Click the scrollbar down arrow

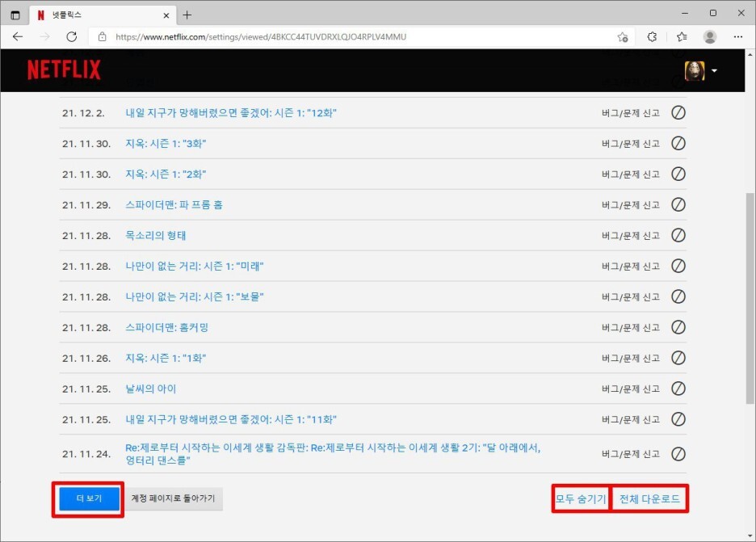750,536
